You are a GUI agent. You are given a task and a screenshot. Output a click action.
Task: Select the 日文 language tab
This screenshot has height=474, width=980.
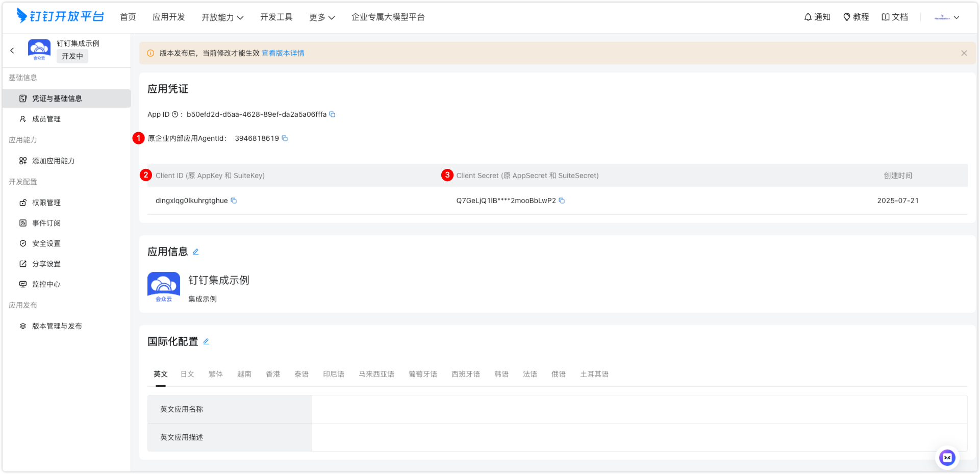tap(187, 374)
